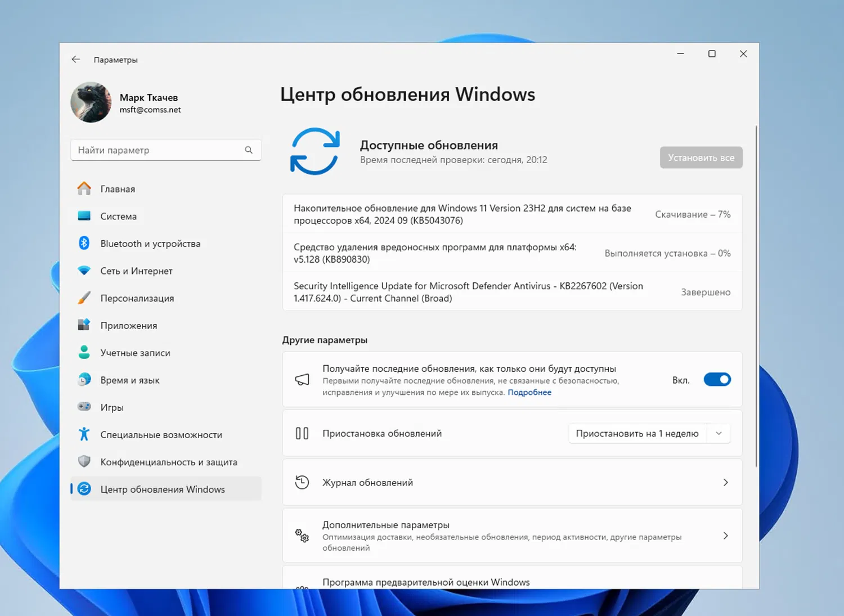Click the Журнал обновлений history icon
The width and height of the screenshot is (844, 616).
(302, 482)
